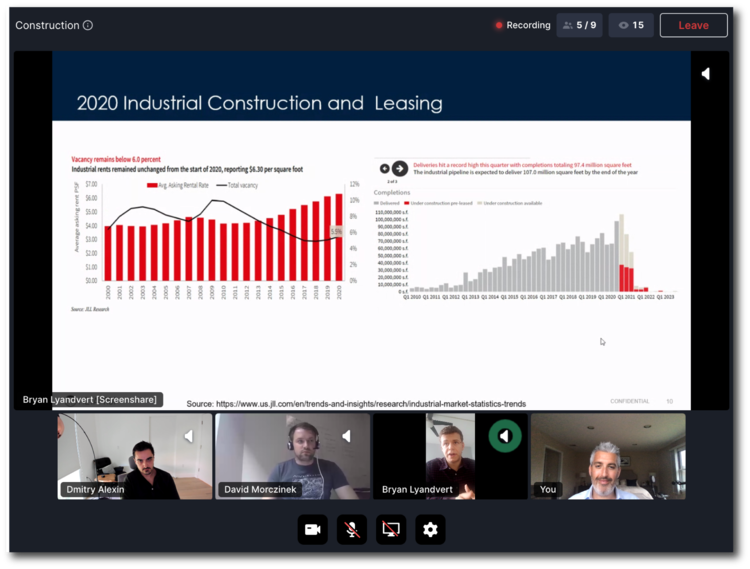Open the participants count 5/9
The image size is (750, 569).
pos(579,25)
